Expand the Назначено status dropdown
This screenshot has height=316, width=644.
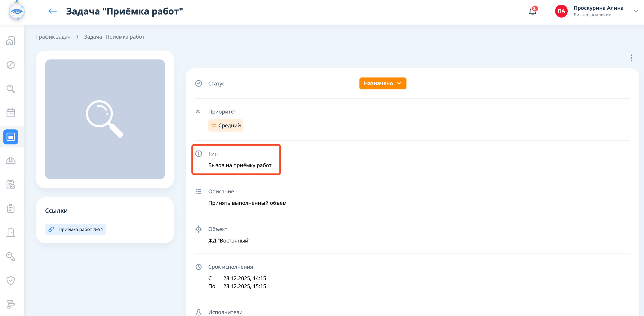(383, 84)
